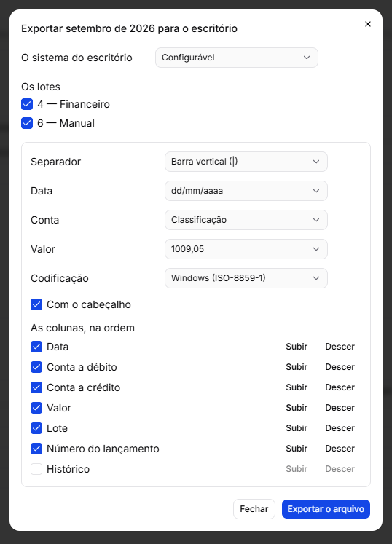Open the Data format dropdown dd/mm/aaaa
This screenshot has width=392, height=544.
[x=246, y=191]
